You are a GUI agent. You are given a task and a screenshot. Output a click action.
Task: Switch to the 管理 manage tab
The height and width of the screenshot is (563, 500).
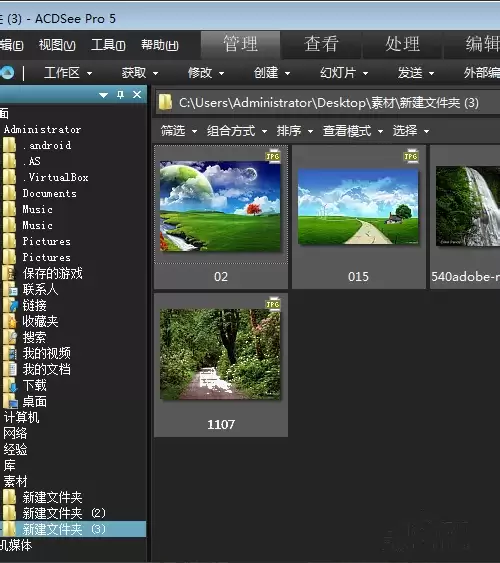tap(240, 45)
